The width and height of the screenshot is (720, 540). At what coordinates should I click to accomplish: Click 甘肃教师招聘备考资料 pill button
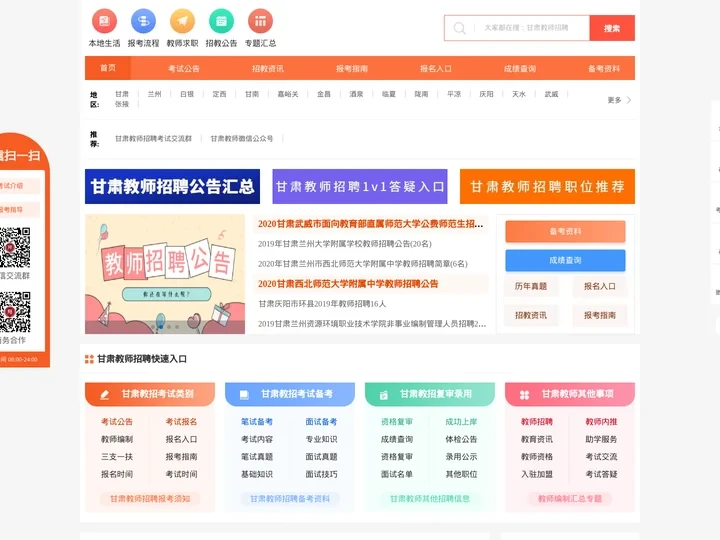(290, 499)
